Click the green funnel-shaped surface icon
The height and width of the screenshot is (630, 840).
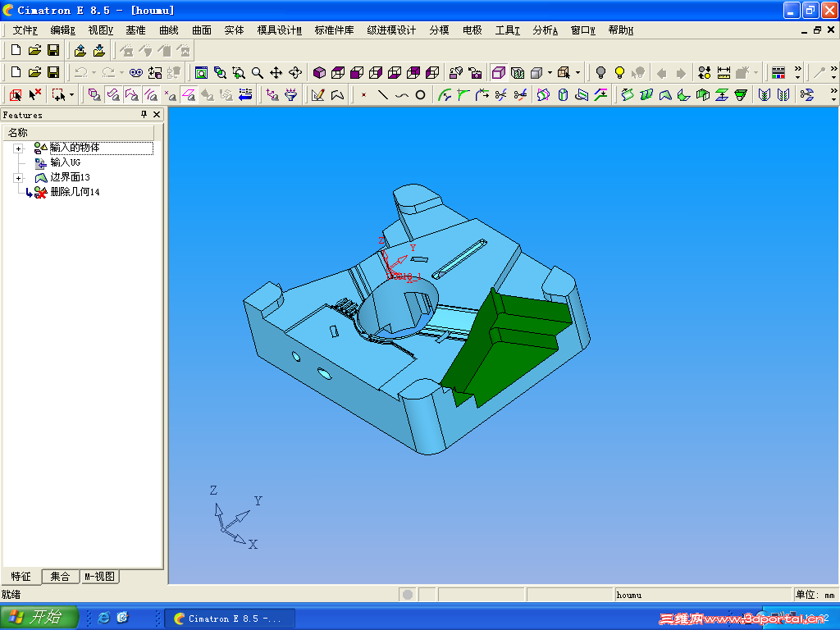(x=741, y=95)
